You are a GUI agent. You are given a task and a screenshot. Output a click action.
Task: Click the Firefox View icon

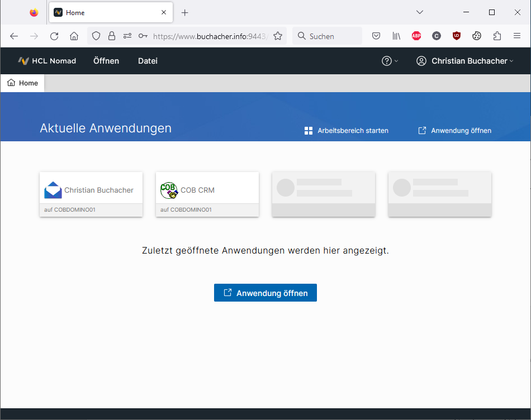click(x=34, y=12)
